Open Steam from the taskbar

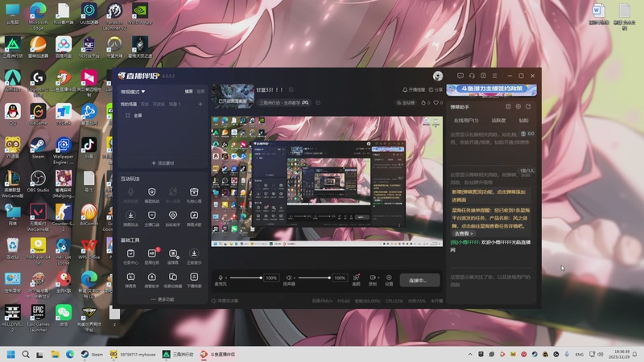point(92,354)
